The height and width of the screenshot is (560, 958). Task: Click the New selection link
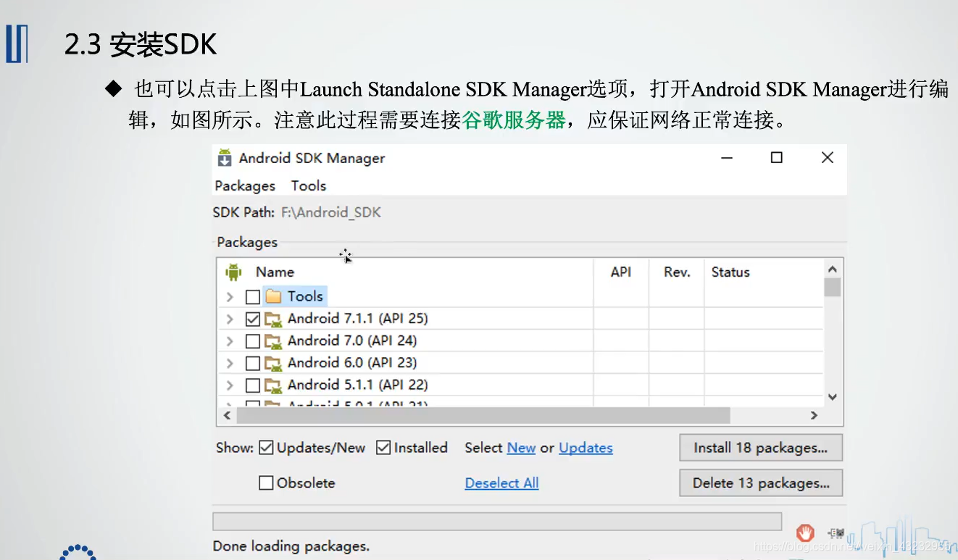tap(521, 448)
